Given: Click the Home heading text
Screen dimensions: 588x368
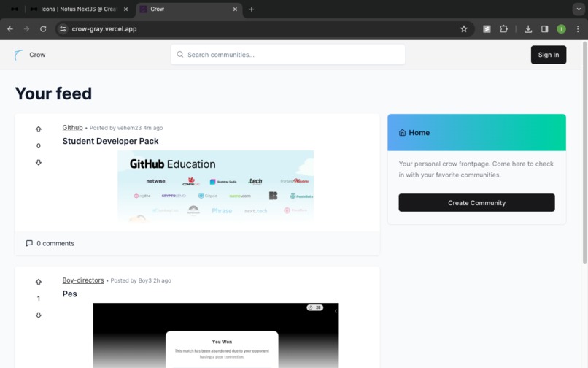Looking at the screenshot, I should (x=419, y=133).
